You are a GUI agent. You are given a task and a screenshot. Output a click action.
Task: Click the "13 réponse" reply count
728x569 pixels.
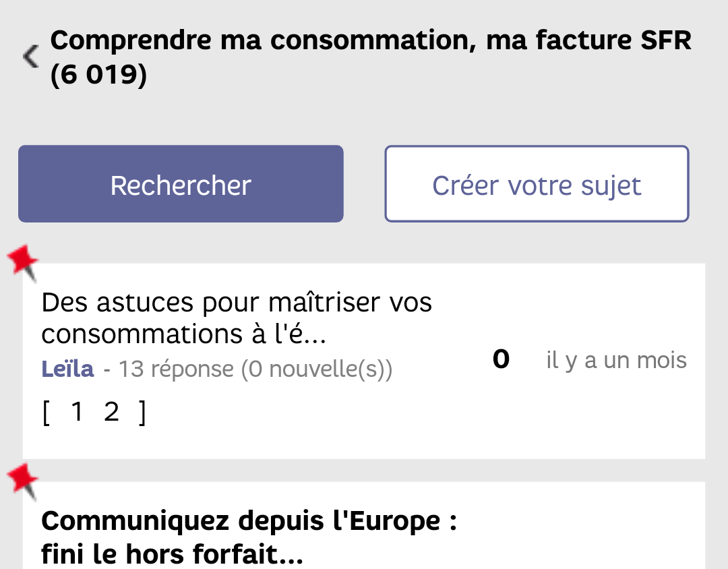tap(177, 369)
